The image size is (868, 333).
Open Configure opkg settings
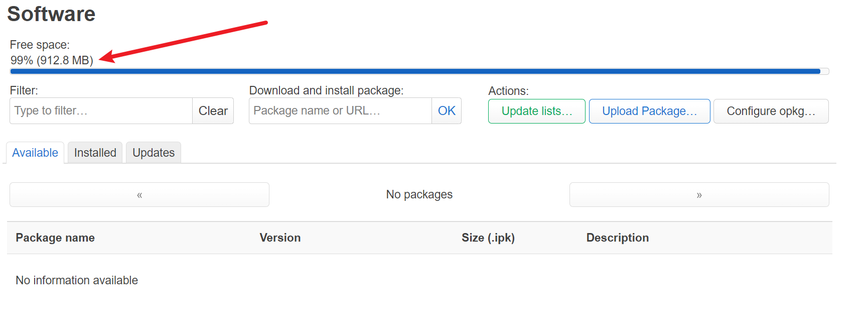tap(771, 111)
